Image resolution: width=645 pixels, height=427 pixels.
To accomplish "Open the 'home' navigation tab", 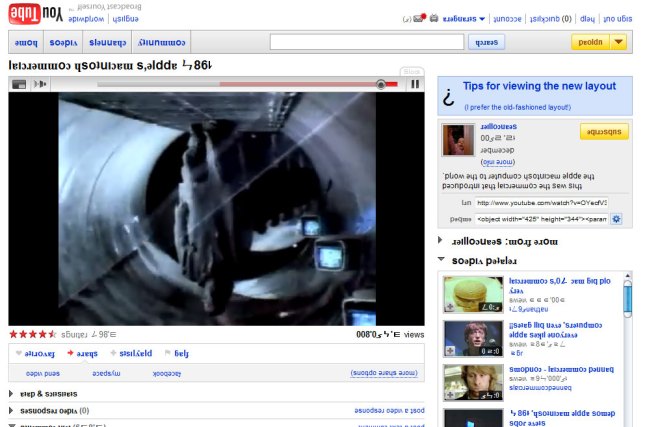I will [26, 42].
